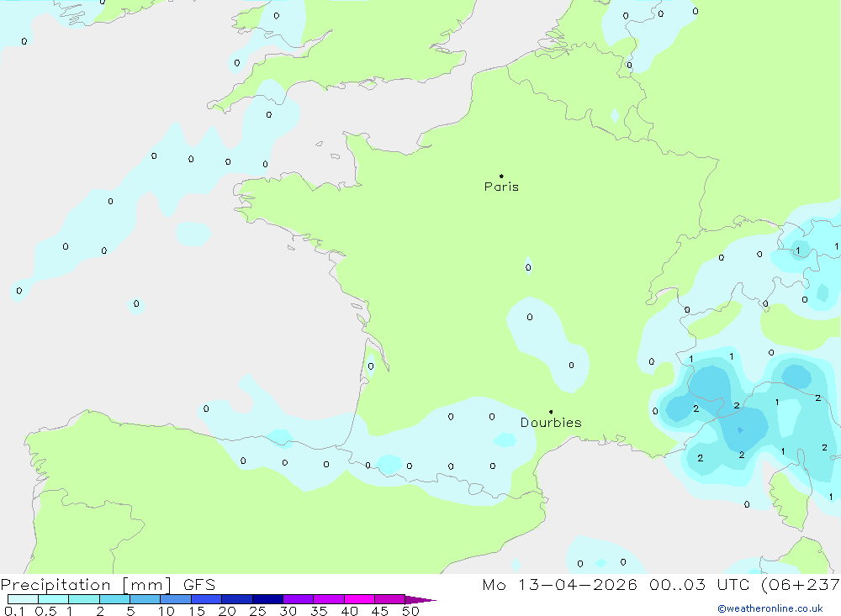Pick the 2–5 mm legend color swatch
Image resolution: width=841 pixels, height=616 pixels.
point(114,599)
